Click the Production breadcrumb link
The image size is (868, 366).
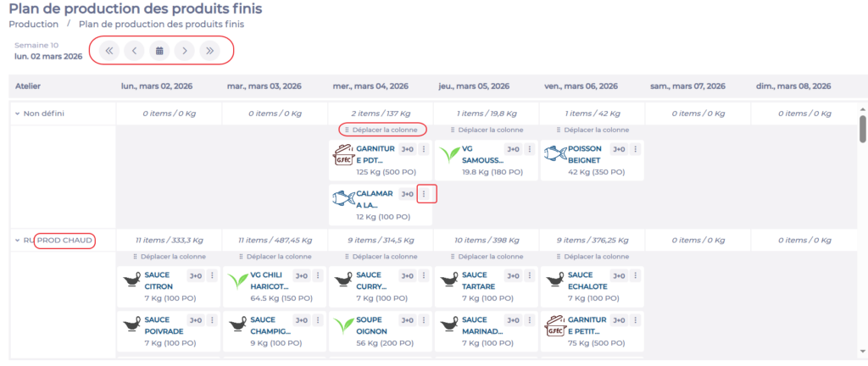click(x=33, y=25)
